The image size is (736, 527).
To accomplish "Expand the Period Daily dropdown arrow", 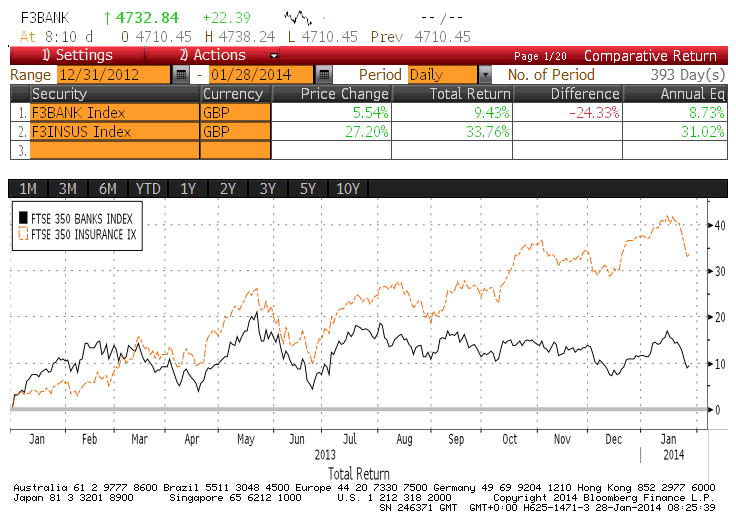I will point(485,75).
